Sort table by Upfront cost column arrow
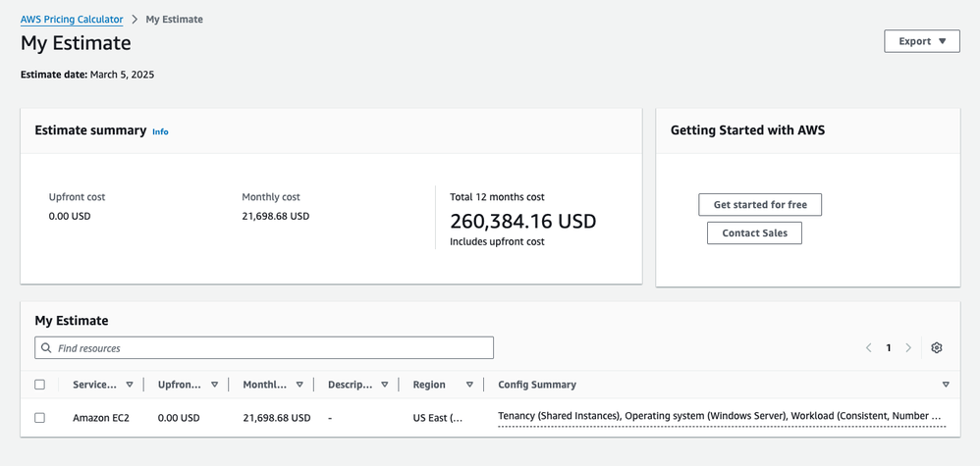Viewport: 980px width, 466px height. pos(214,385)
